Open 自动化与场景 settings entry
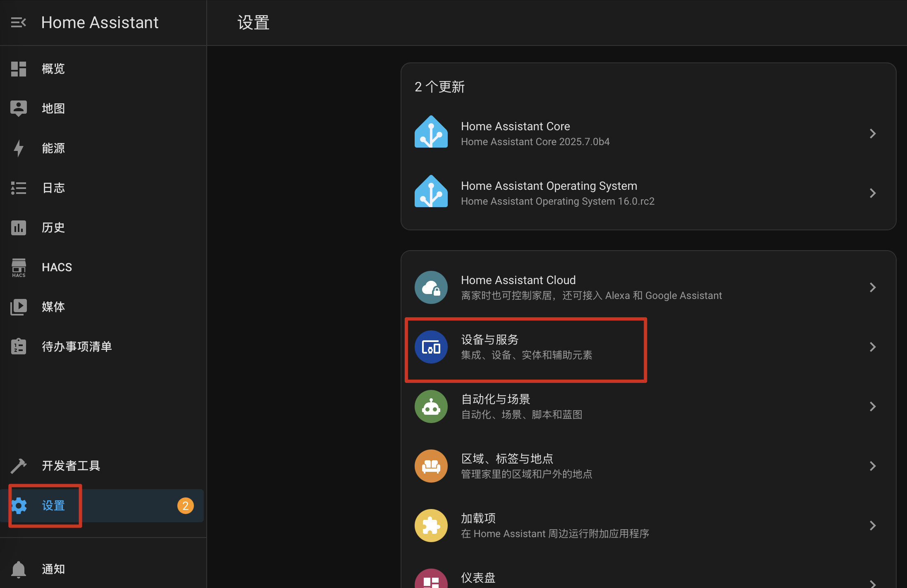 (x=648, y=406)
